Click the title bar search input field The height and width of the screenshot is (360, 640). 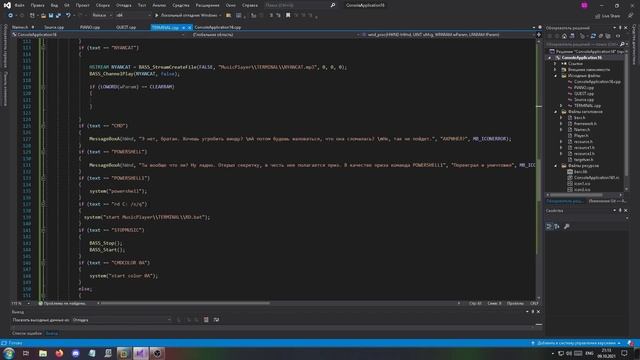(x=296, y=5)
